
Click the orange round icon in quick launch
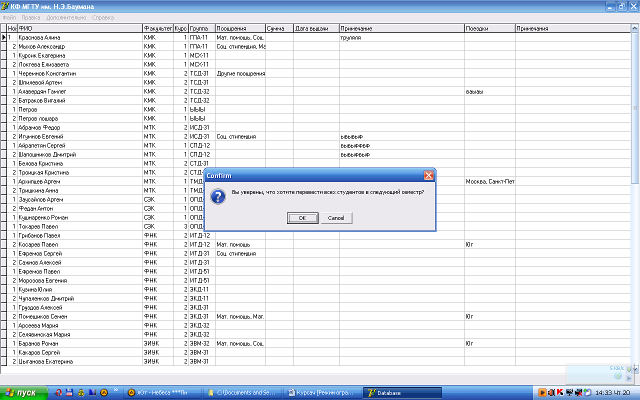(104, 393)
